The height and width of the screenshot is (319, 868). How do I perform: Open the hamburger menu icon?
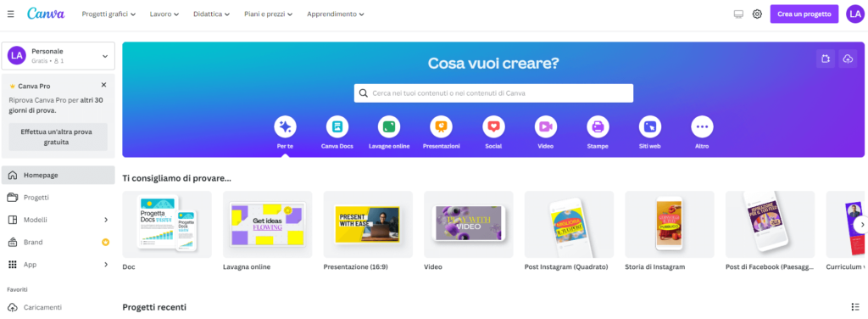(10, 14)
